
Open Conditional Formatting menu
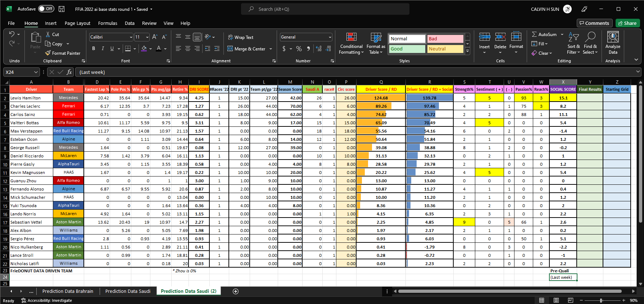pos(352,43)
